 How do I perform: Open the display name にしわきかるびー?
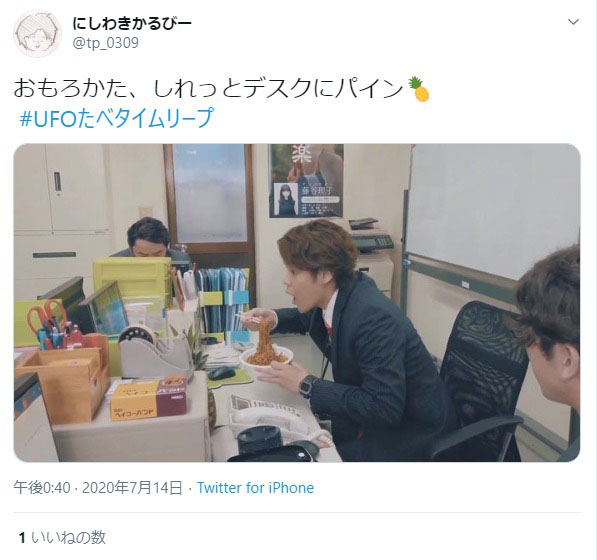point(132,24)
